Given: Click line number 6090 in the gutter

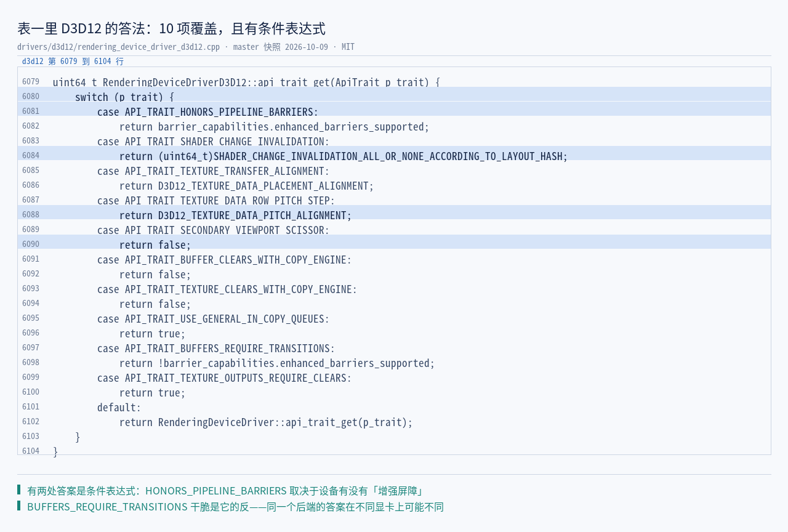Looking at the screenshot, I should [31, 244].
